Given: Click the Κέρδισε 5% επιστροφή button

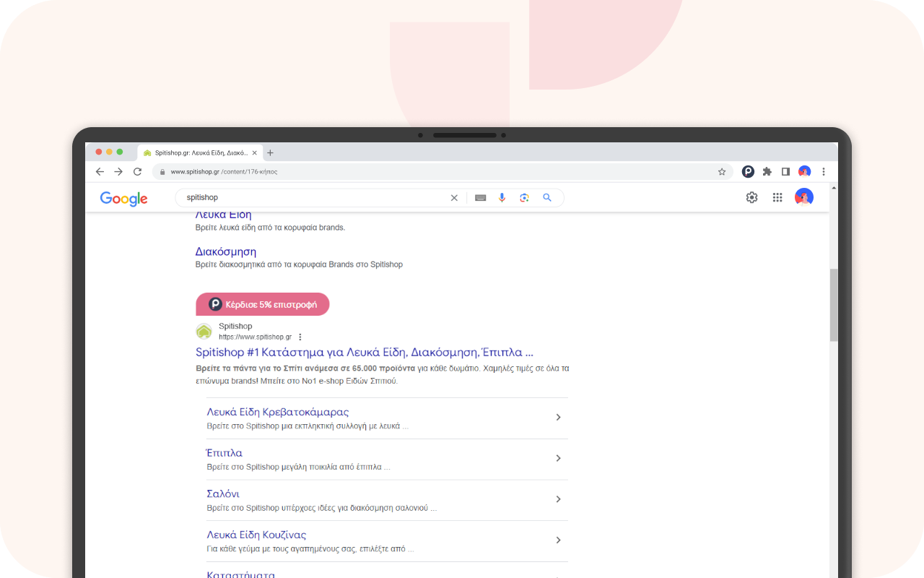Looking at the screenshot, I should pyautogui.click(x=263, y=304).
